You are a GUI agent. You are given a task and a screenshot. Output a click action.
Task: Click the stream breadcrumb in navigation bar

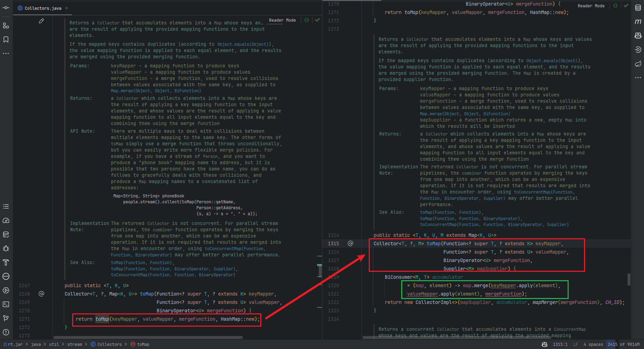click(74, 344)
